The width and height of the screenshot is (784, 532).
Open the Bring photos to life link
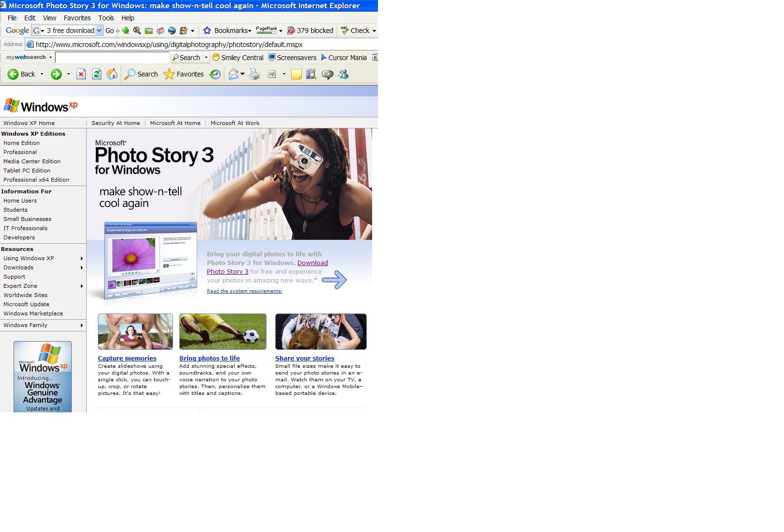coord(209,359)
